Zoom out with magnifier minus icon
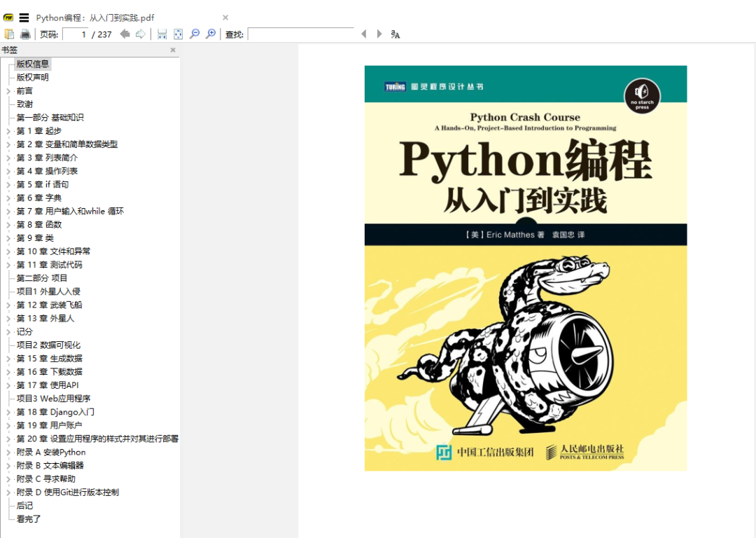Viewport: 756px width, 538px height. pyautogui.click(x=195, y=34)
